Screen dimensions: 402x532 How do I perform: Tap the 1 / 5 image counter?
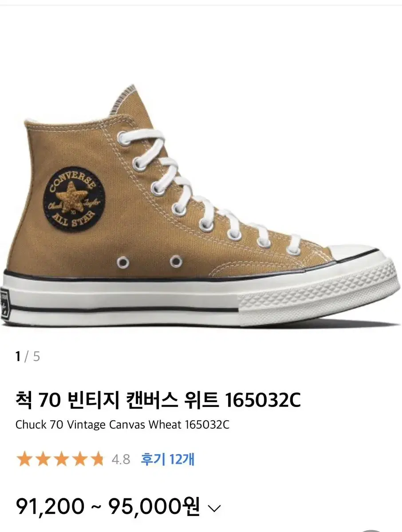point(28,356)
